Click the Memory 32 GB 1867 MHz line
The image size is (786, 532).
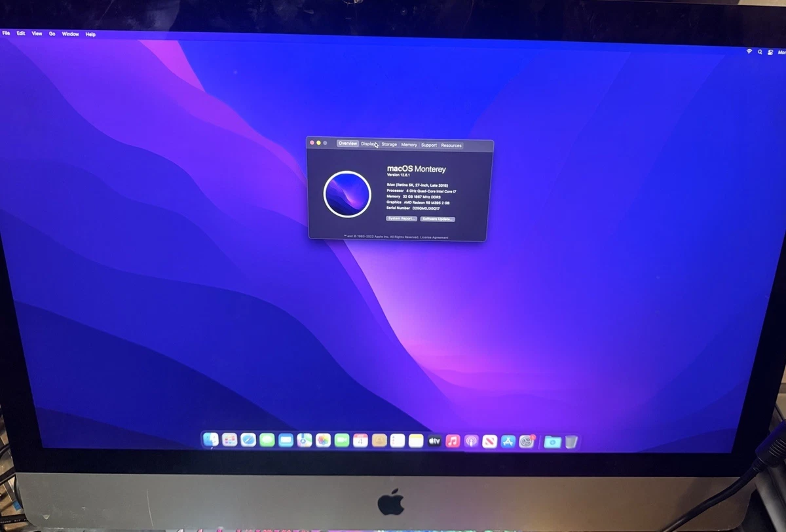(413, 197)
